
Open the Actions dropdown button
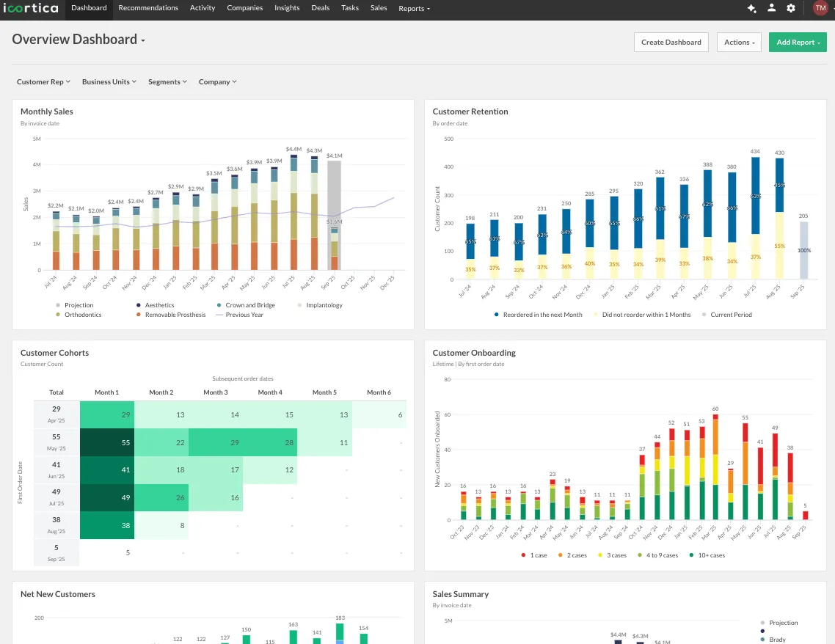coord(739,42)
